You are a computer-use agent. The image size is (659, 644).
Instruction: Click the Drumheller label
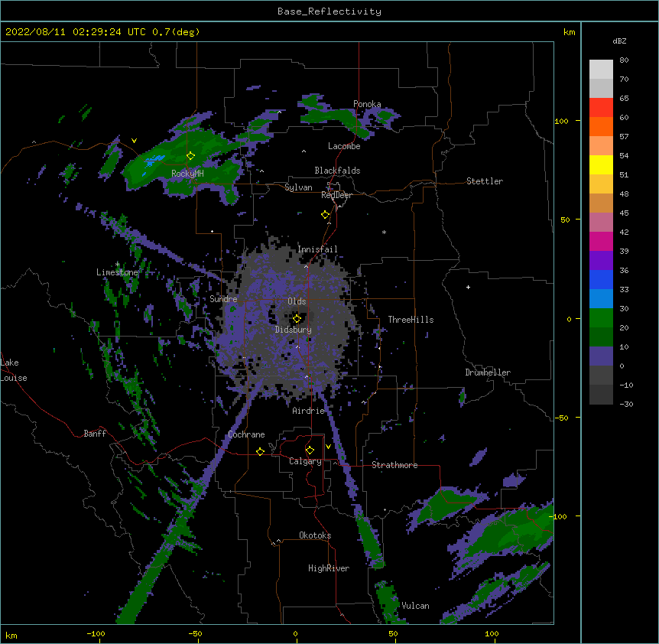[x=488, y=372]
